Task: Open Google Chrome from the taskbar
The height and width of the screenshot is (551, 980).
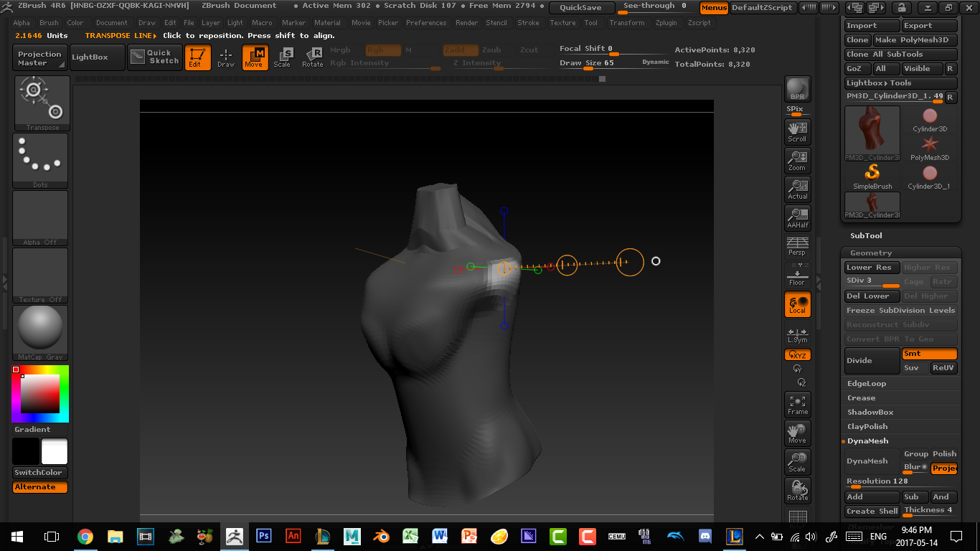Action: [85, 536]
